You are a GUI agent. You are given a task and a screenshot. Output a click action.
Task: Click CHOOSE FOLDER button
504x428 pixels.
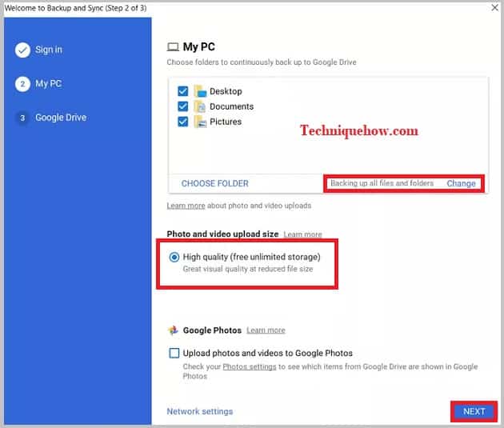[x=215, y=183]
